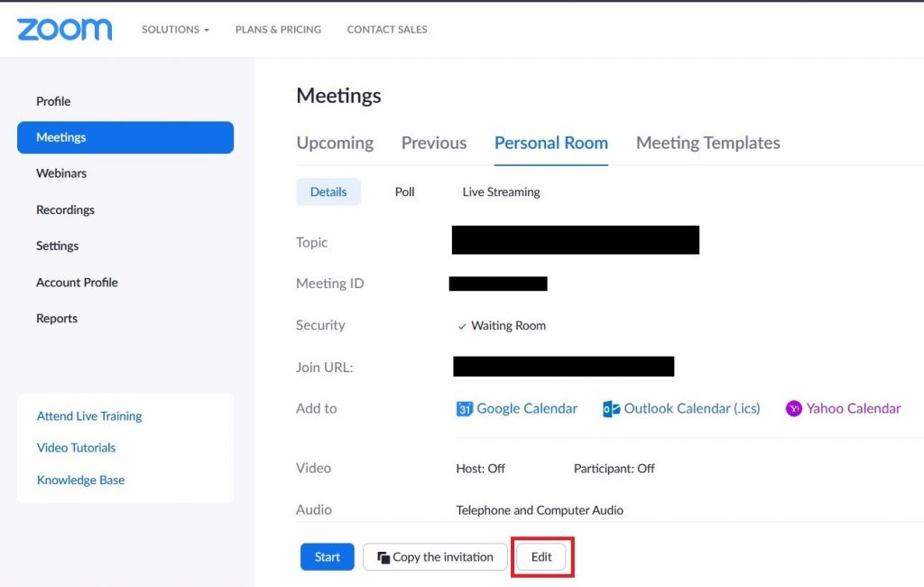Click the Copy the invitation button
The image size is (924, 587).
coord(435,557)
